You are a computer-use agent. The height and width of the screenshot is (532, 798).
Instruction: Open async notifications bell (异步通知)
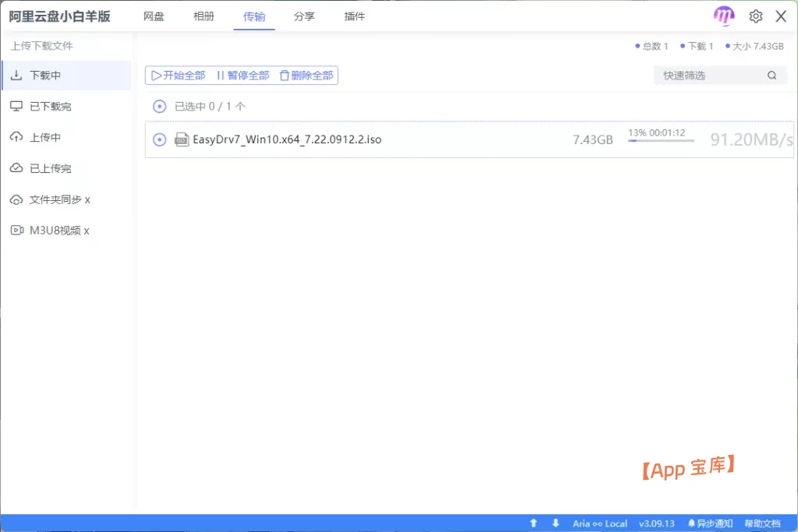click(x=709, y=523)
